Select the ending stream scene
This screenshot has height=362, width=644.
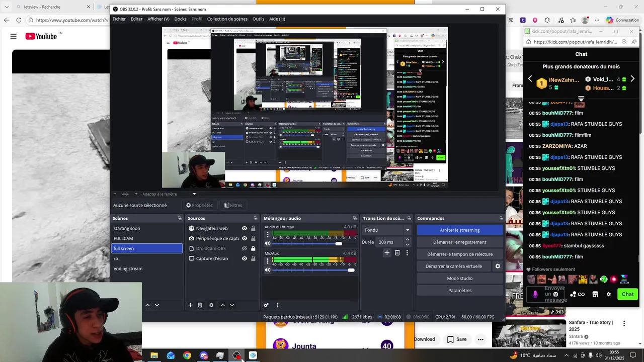point(147,268)
